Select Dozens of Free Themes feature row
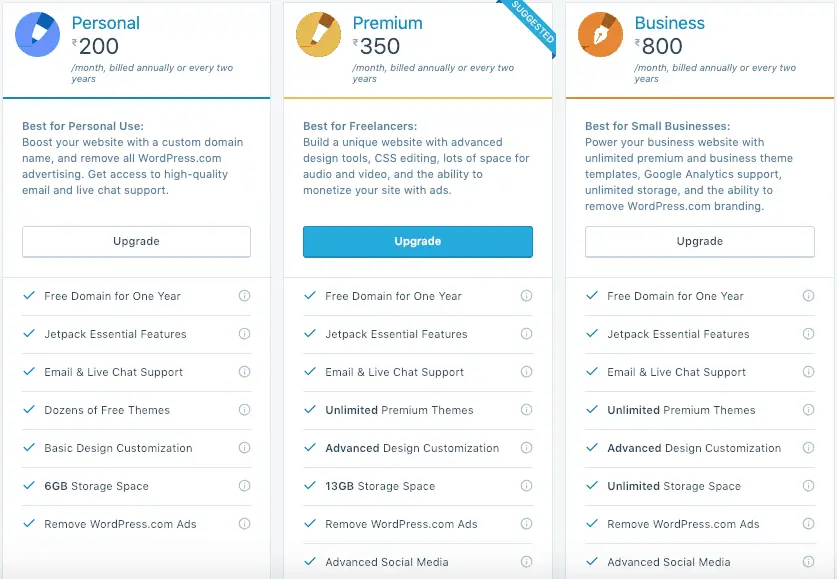837x579 pixels. pyautogui.click(x=136, y=410)
